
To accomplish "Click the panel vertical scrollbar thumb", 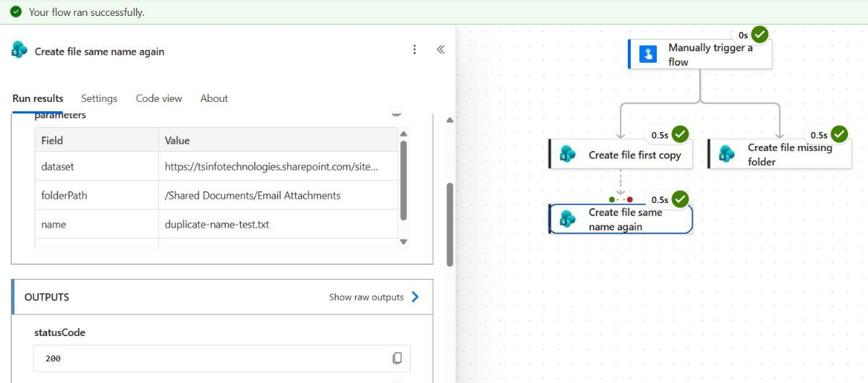I will click(450, 224).
